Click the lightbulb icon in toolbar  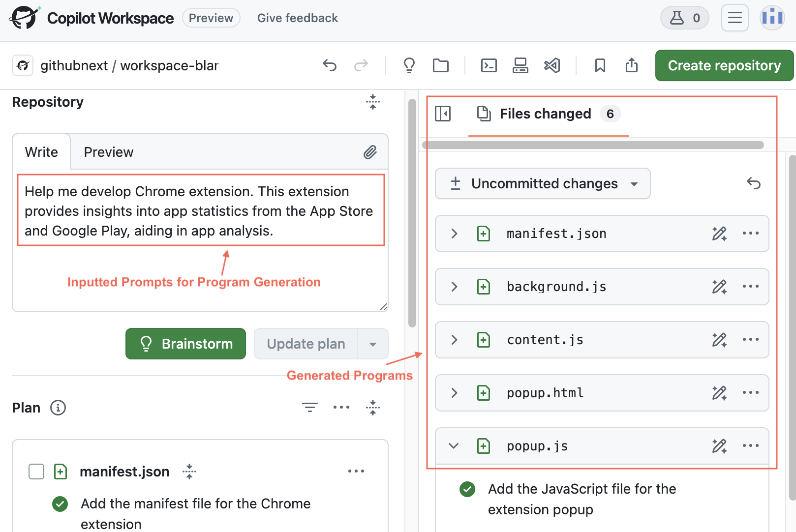click(409, 65)
